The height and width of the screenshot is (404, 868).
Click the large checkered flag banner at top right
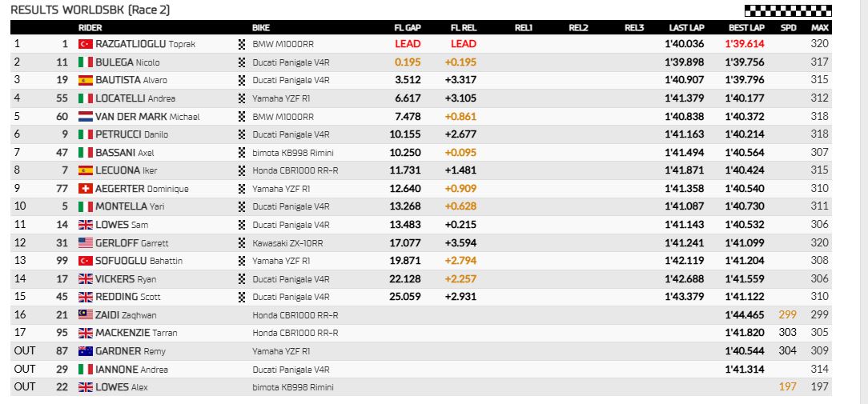point(788,10)
